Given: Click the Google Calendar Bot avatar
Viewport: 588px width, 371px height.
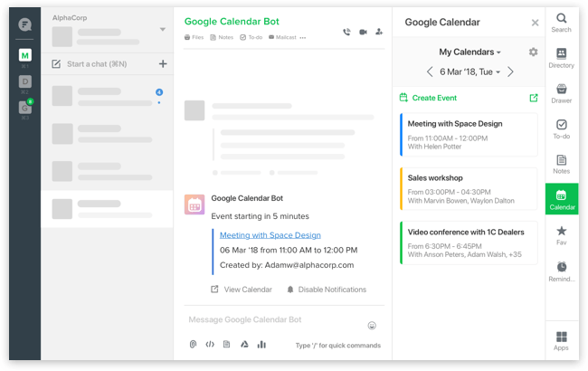Looking at the screenshot, I should pos(194,205).
